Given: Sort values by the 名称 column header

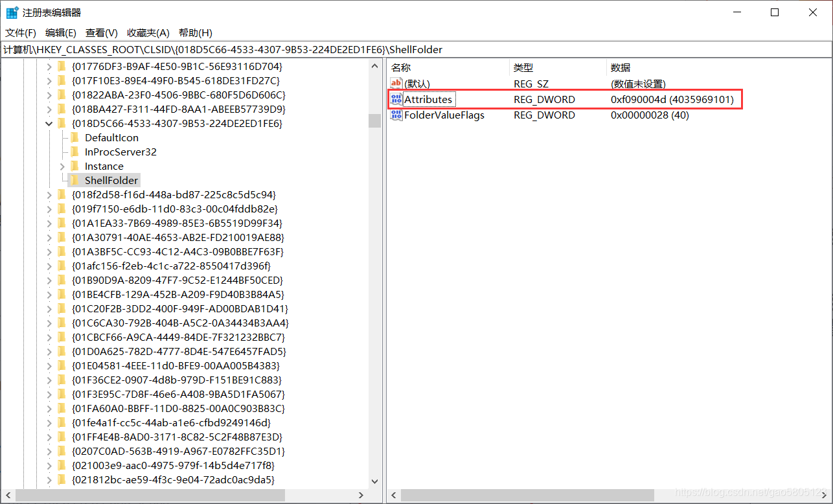Looking at the screenshot, I should pyautogui.click(x=448, y=67).
